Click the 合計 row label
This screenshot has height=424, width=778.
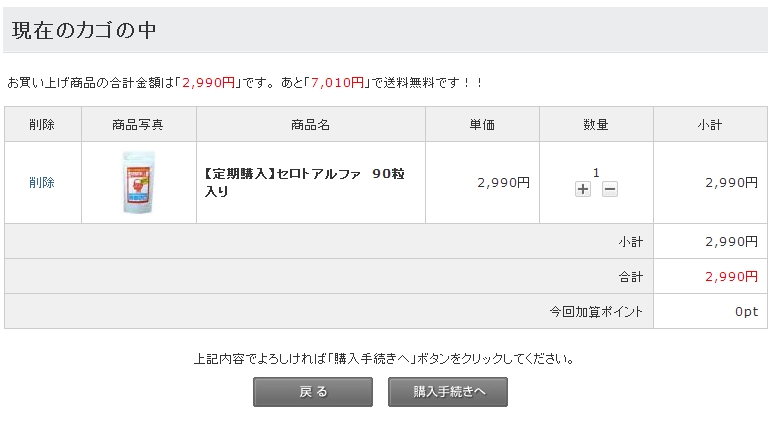[630, 276]
